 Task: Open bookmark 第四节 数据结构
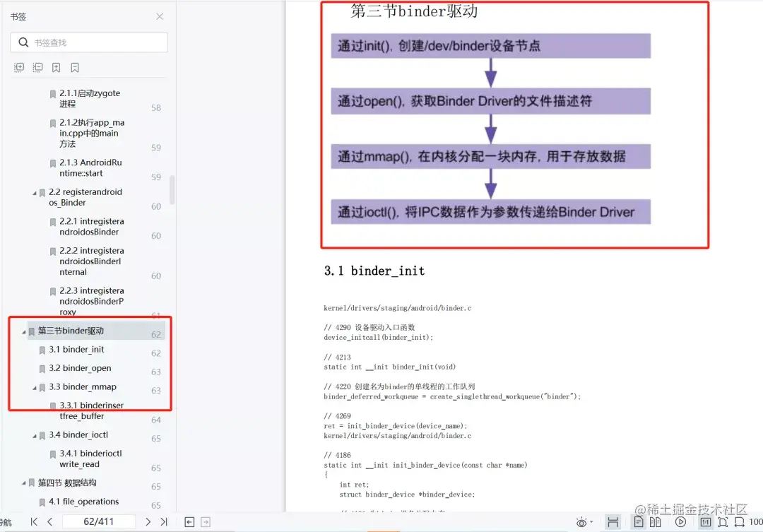point(67,483)
